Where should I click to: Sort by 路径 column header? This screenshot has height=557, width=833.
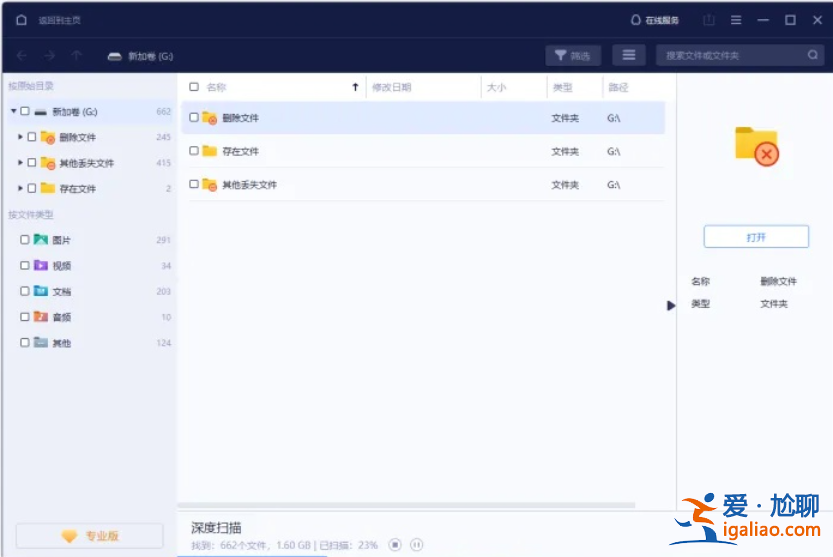618,87
